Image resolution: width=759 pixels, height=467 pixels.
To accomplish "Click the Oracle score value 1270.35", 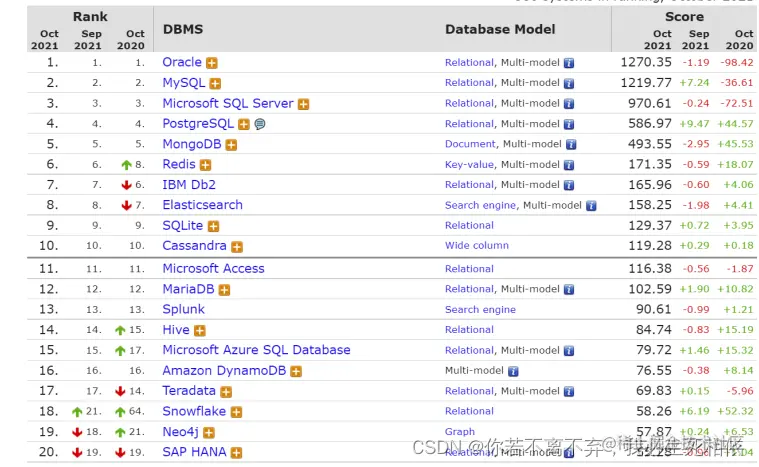I will click(646, 62).
